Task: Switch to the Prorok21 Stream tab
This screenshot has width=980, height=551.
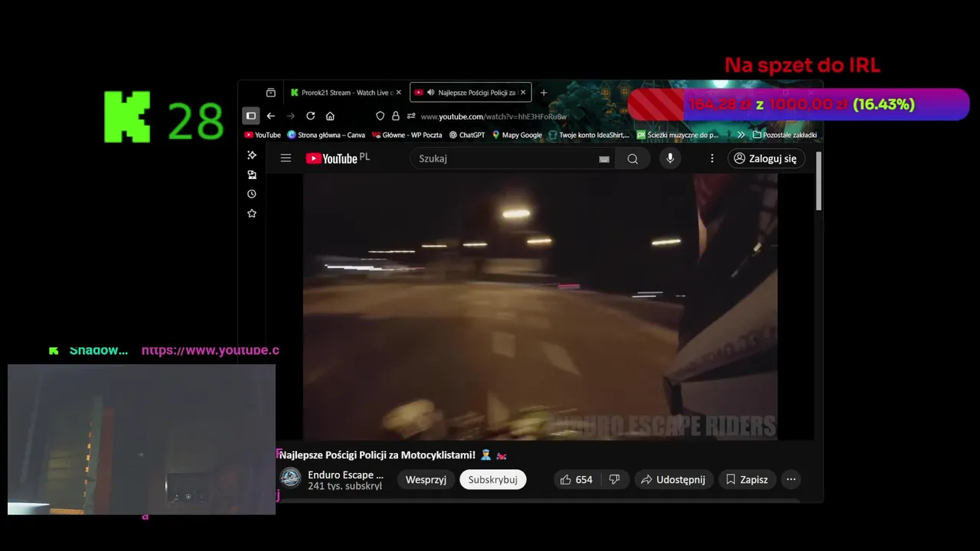Action: coord(345,93)
